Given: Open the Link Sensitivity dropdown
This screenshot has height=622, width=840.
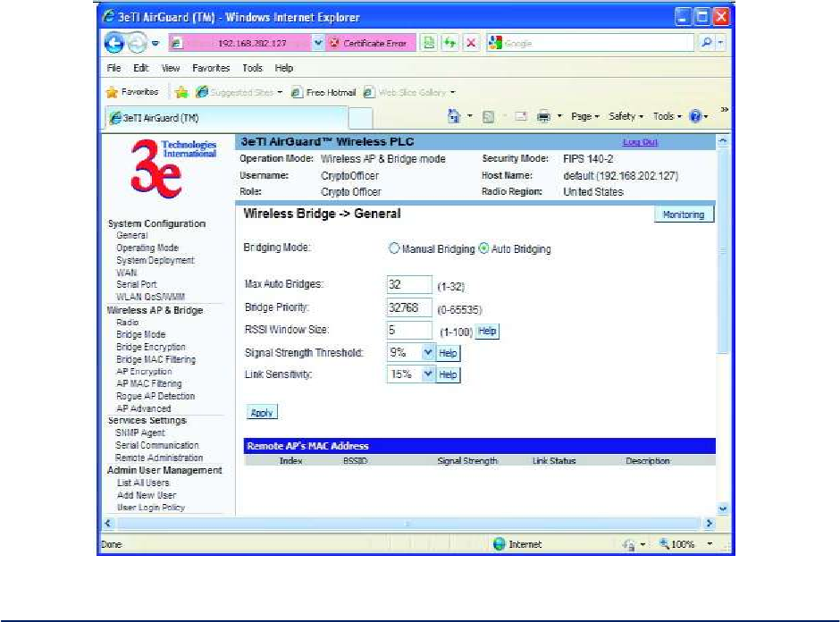Looking at the screenshot, I should (411, 374).
